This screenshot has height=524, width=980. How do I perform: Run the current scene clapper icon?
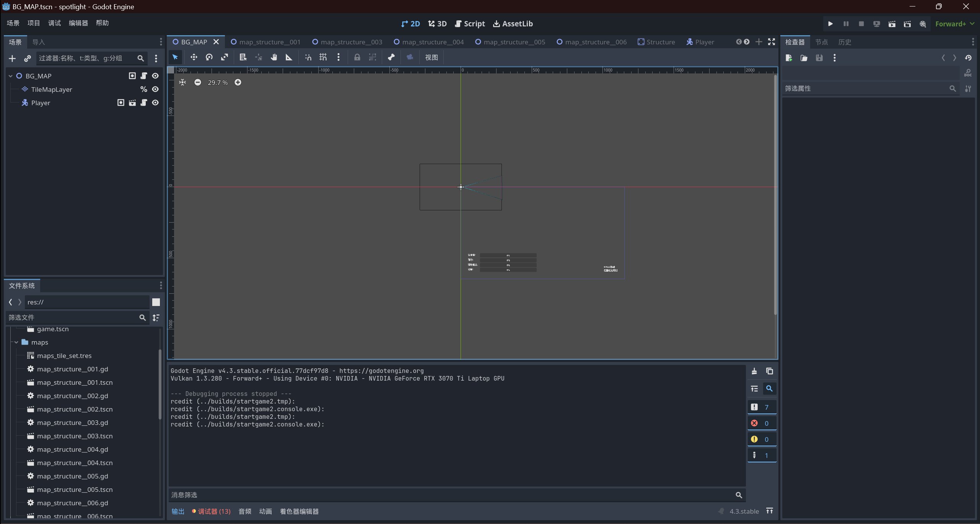892,24
